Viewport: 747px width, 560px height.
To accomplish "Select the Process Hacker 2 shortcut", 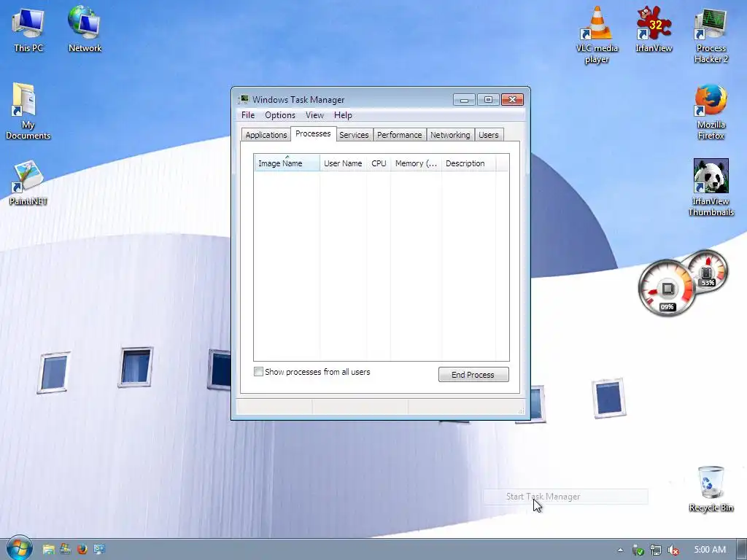I will pos(711,35).
